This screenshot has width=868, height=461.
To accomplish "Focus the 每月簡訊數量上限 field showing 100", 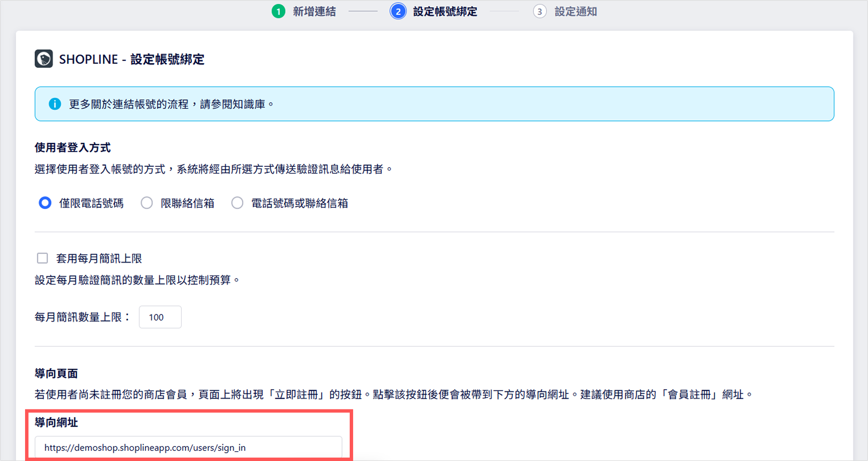I will click(160, 317).
